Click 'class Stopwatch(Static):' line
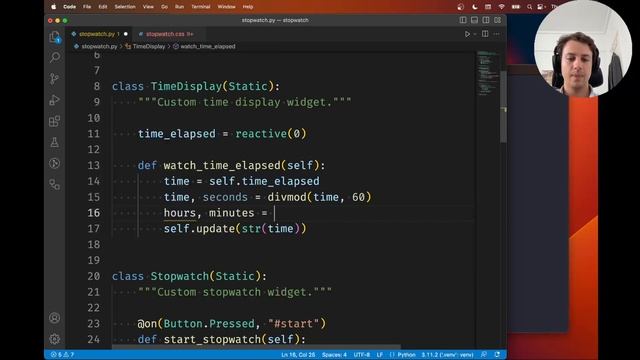The width and height of the screenshot is (640, 360). [189, 276]
